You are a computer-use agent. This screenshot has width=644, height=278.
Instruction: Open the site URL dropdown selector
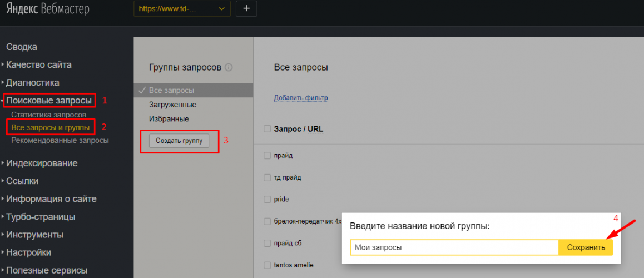point(182,9)
